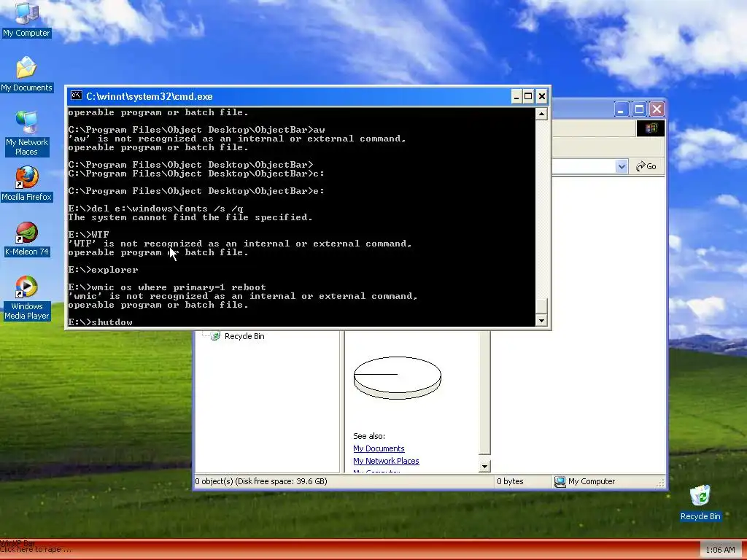Click the cmd.exe title bar icon
747x560 pixels.
pos(76,96)
